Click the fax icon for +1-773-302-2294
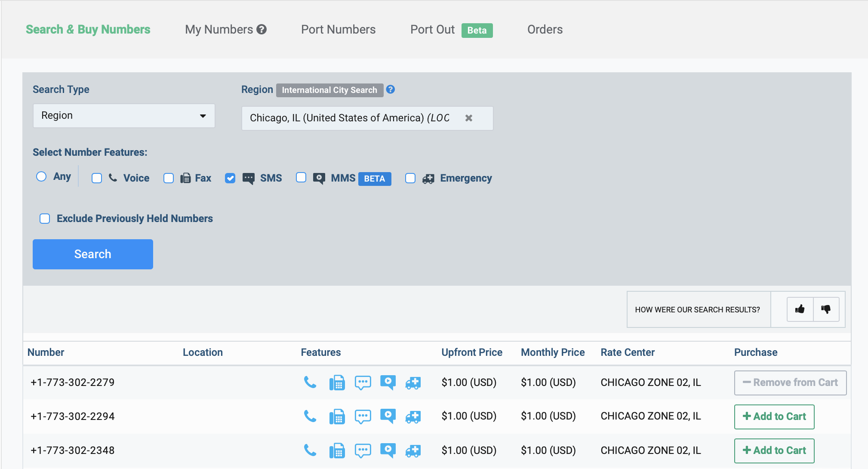Screen dimensions: 868x469 (x=337, y=417)
